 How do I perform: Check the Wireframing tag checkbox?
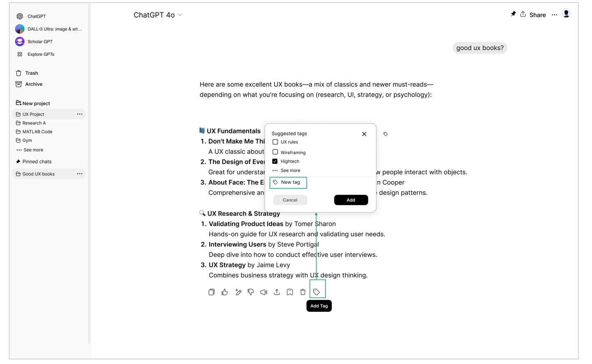pyautogui.click(x=275, y=152)
